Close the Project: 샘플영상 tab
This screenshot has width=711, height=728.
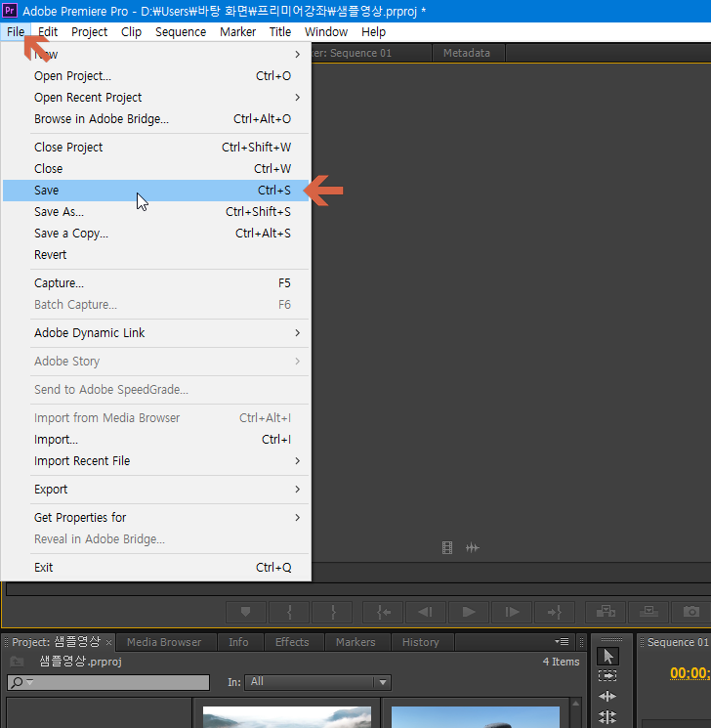tap(108, 643)
